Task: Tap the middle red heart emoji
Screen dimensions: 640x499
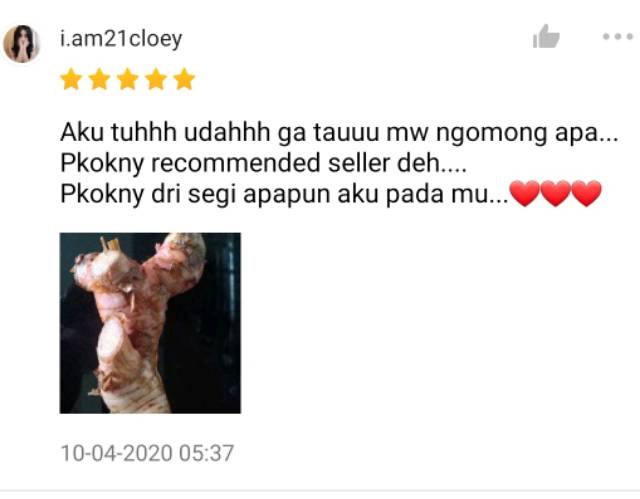Action: coord(556,193)
